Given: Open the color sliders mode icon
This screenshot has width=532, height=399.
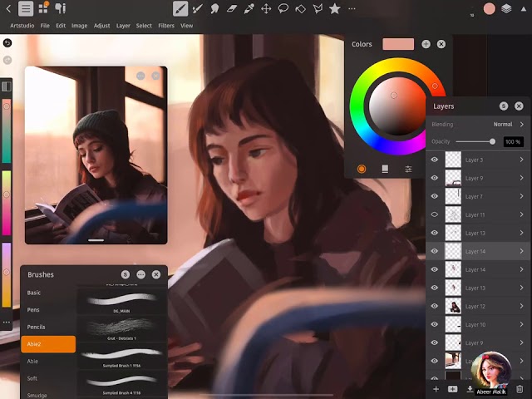Looking at the screenshot, I should (x=408, y=169).
